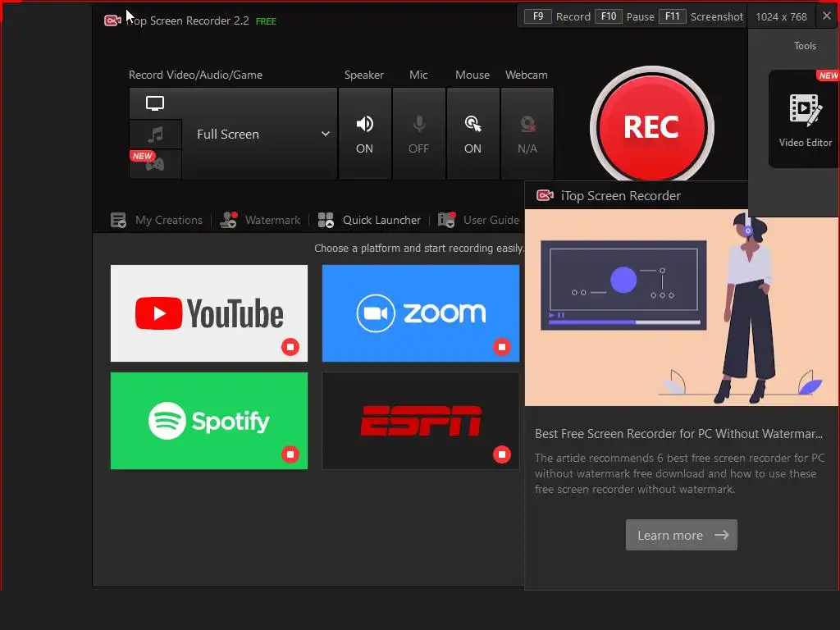Open the Full Screen region dropdown

point(260,134)
